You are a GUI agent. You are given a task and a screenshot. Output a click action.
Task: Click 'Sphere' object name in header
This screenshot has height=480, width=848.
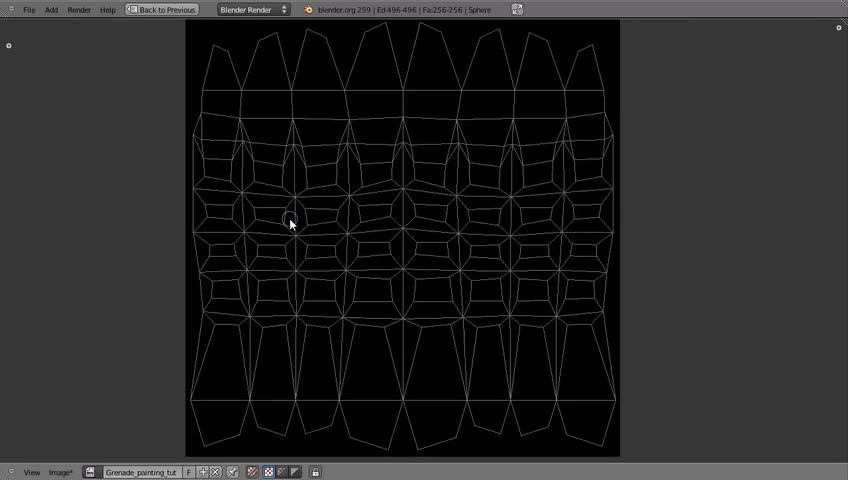pos(480,10)
